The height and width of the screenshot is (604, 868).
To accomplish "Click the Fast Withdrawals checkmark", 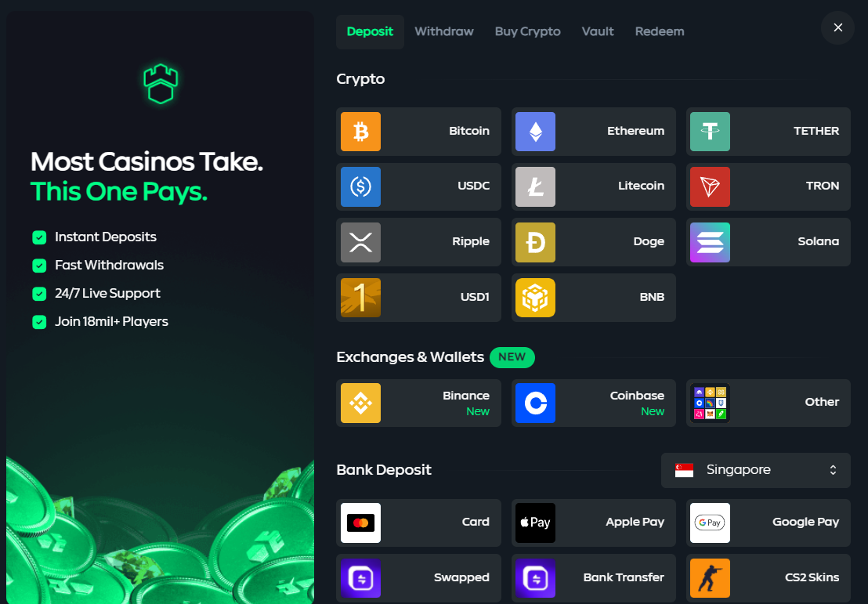I will [39, 266].
